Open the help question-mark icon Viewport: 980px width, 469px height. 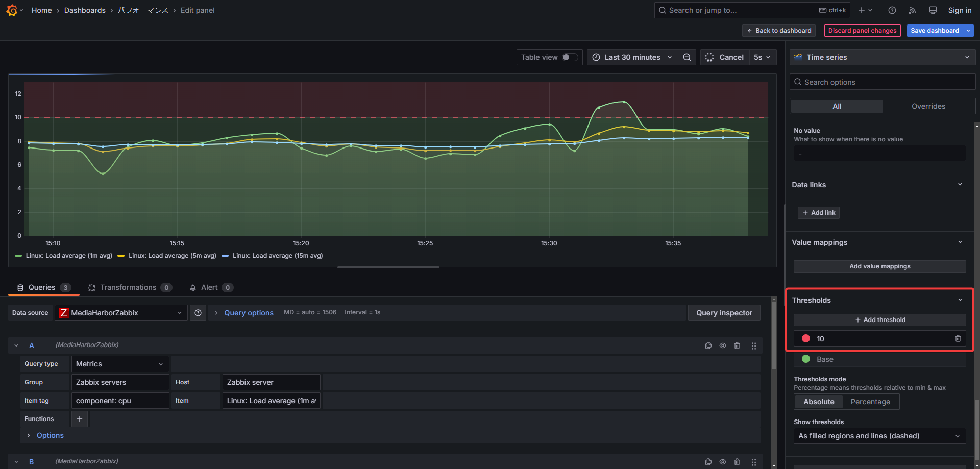[892, 10]
